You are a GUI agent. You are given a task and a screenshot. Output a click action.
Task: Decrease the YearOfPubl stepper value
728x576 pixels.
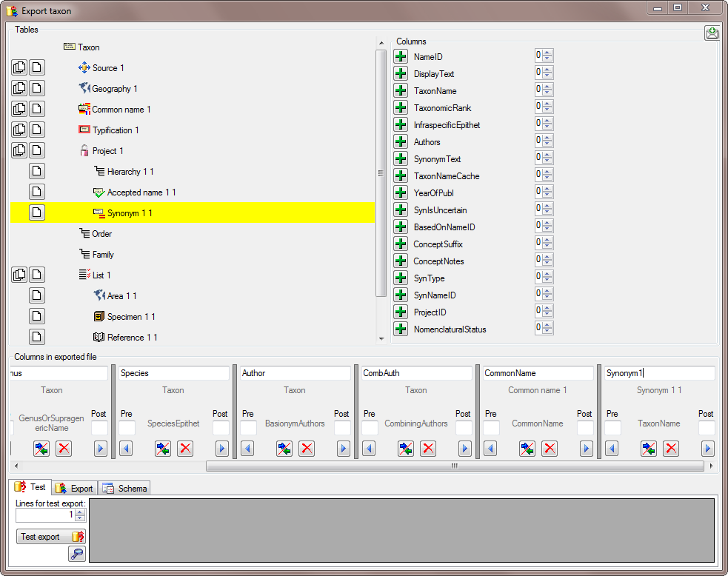pos(547,196)
